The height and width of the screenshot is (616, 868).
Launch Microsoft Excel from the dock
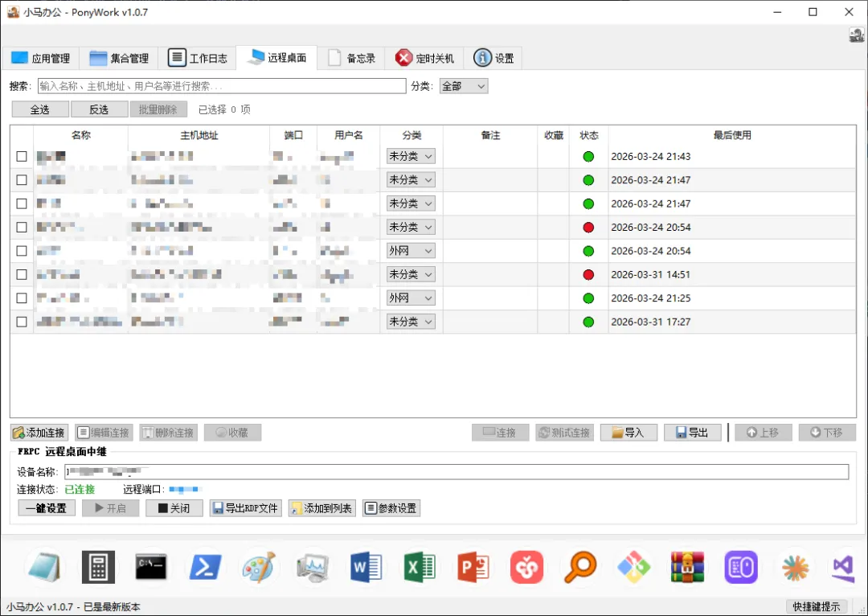click(x=420, y=567)
